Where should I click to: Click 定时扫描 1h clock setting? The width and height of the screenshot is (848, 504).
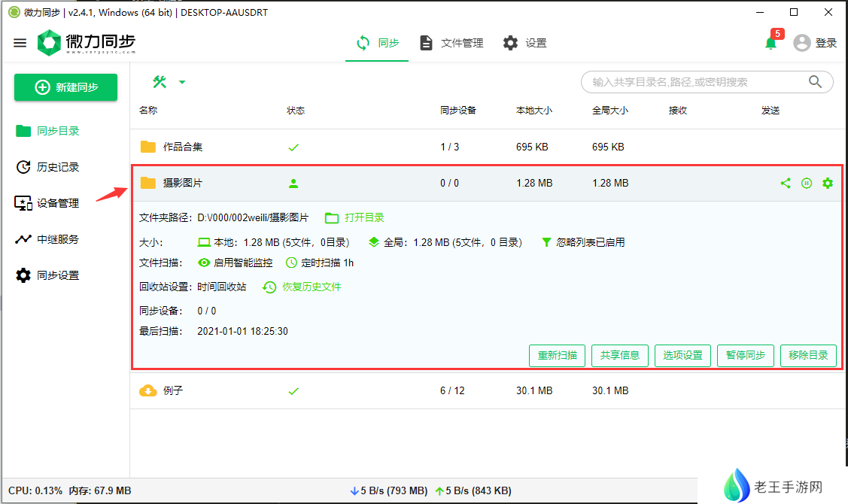click(320, 263)
